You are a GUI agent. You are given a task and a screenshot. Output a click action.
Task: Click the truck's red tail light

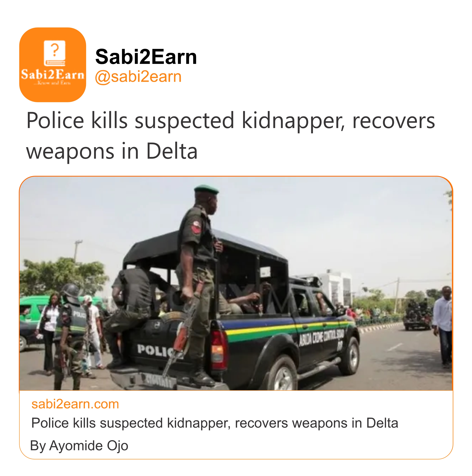[218, 347]
